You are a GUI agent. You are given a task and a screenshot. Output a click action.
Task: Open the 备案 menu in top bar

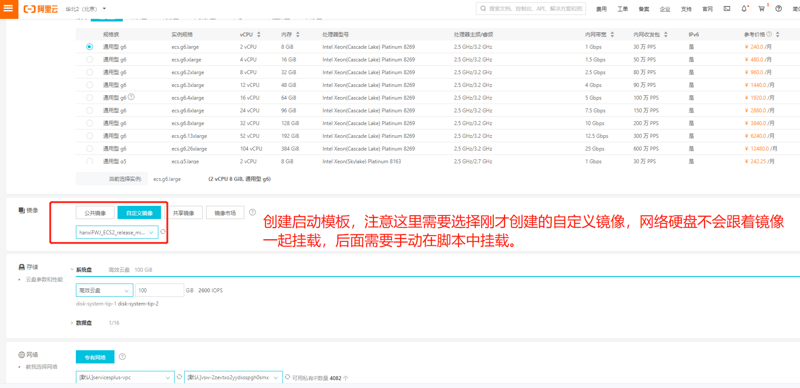644,9
